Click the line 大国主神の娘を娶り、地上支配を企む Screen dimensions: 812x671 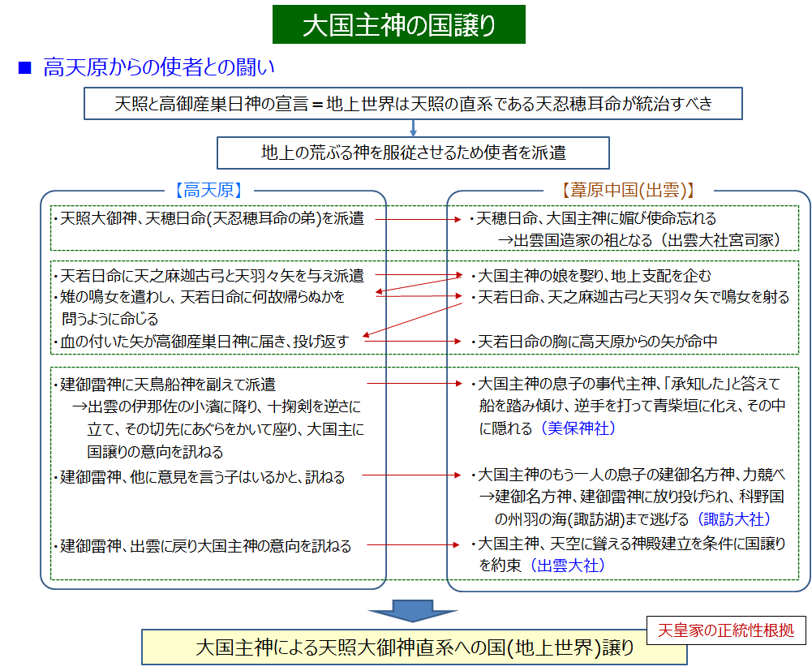click(x=595, y=276)
